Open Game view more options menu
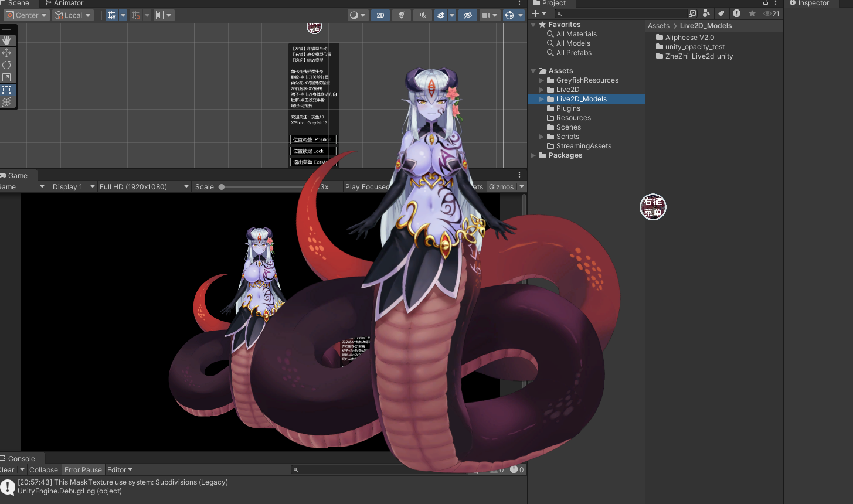Viewport: 853px width, 504px height. (519, 175)
